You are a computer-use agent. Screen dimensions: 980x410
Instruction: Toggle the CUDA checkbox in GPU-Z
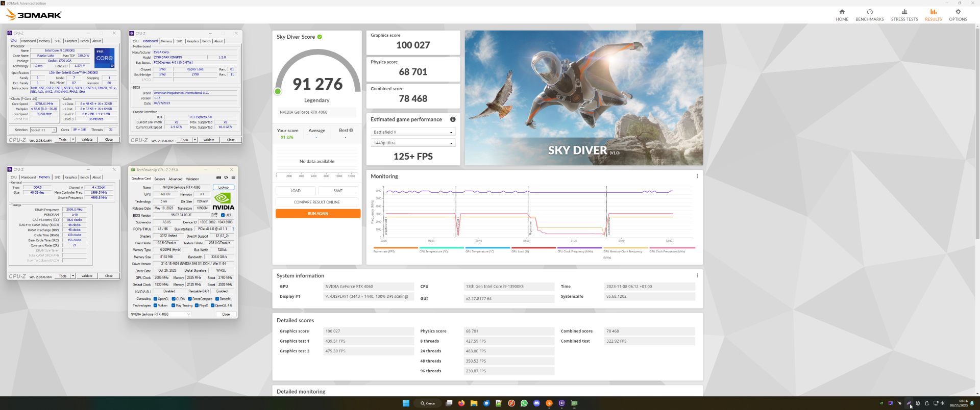click(174, 299)
